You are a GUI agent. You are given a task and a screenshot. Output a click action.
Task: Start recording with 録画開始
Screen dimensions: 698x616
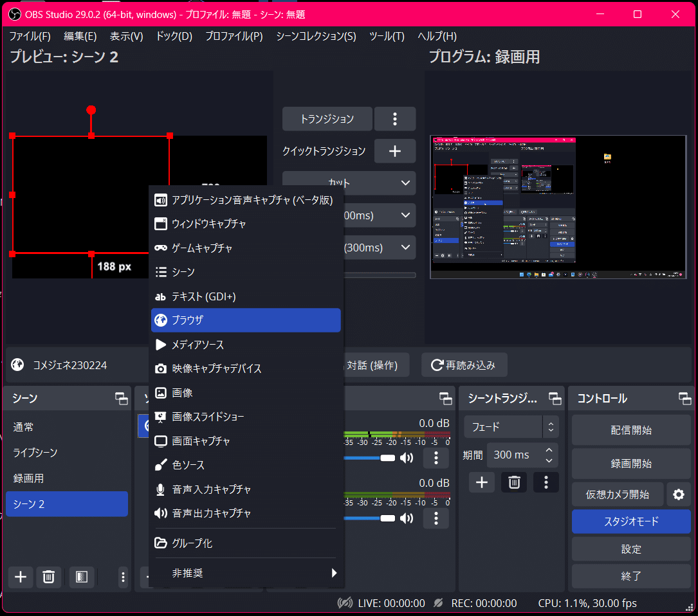tap(631, 464)
